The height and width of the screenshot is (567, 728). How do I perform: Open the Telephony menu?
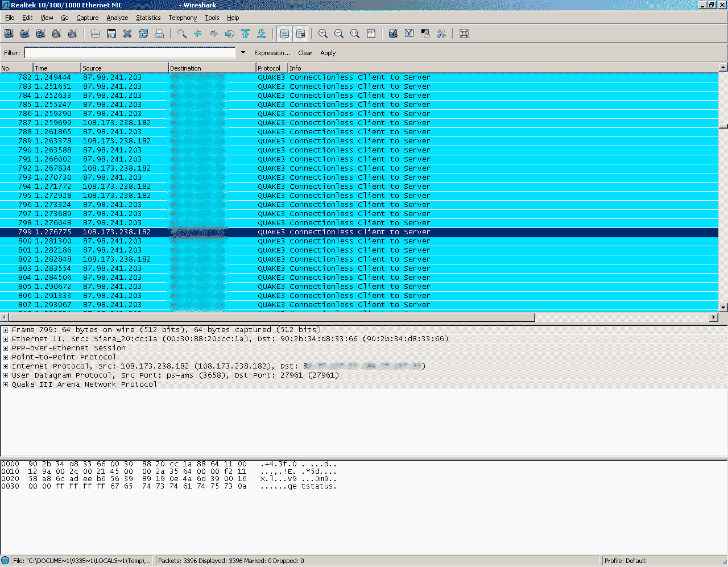[183, 18]
